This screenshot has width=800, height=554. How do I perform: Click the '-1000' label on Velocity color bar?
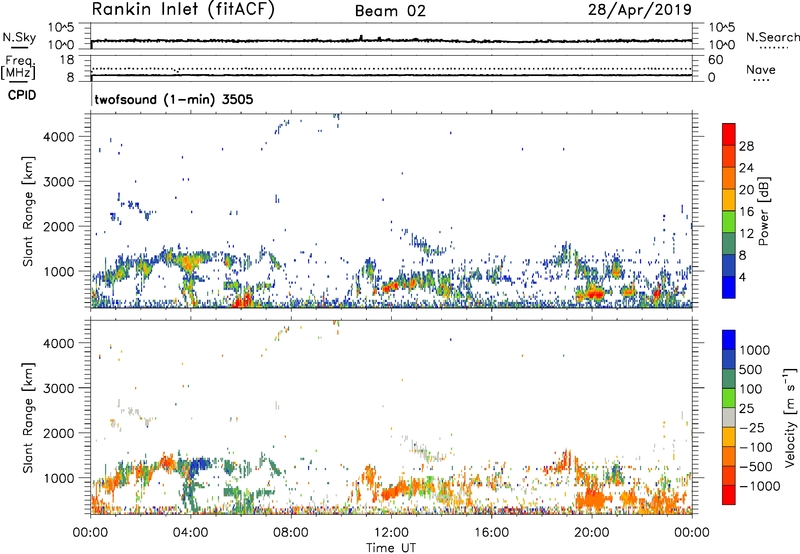pyautogui.click(x=760, y=486)
